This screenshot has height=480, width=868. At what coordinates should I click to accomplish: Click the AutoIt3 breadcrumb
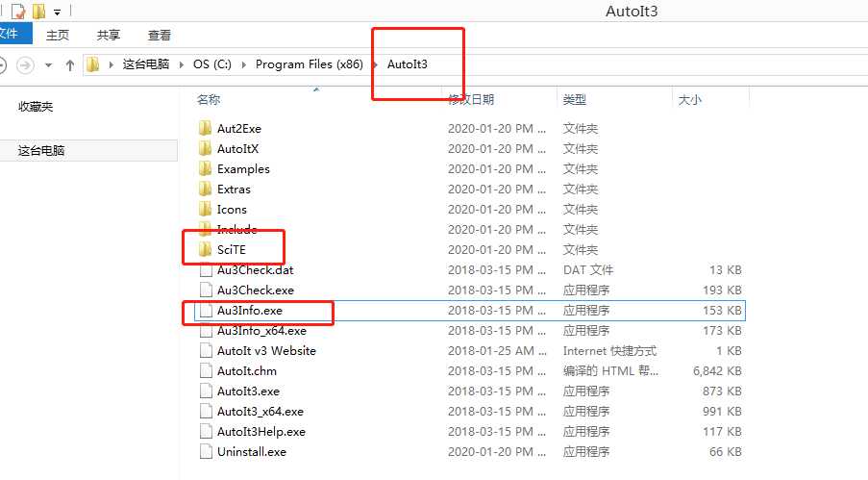pyautogui.click(x=408, y=64)
